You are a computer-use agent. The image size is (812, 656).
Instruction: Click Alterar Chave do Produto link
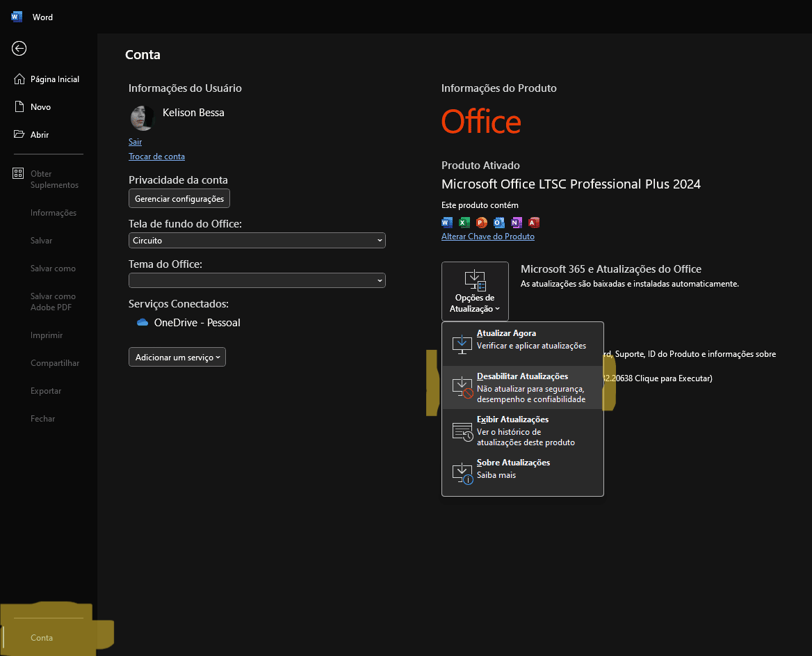pyautogui.click(x=487, y=237)
